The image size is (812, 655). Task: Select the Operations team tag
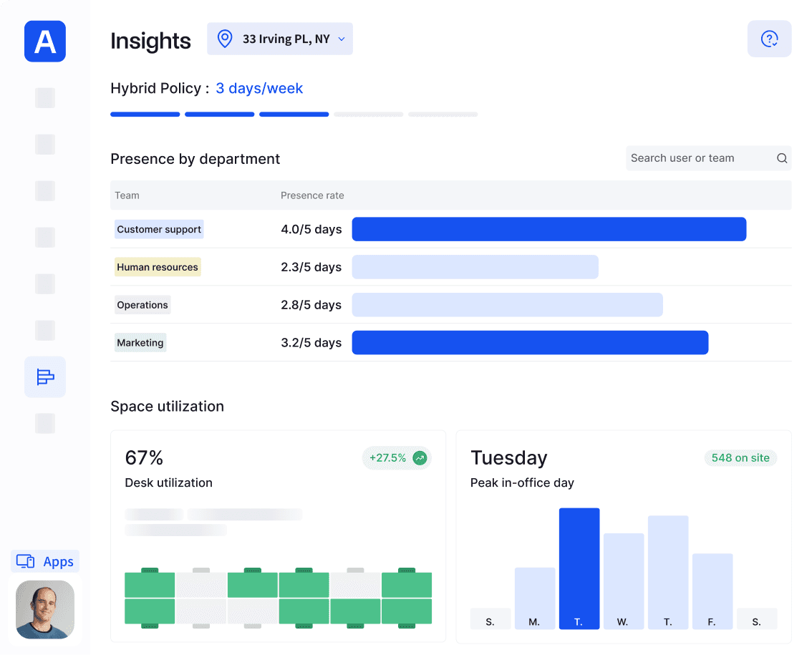coord(142,305)
